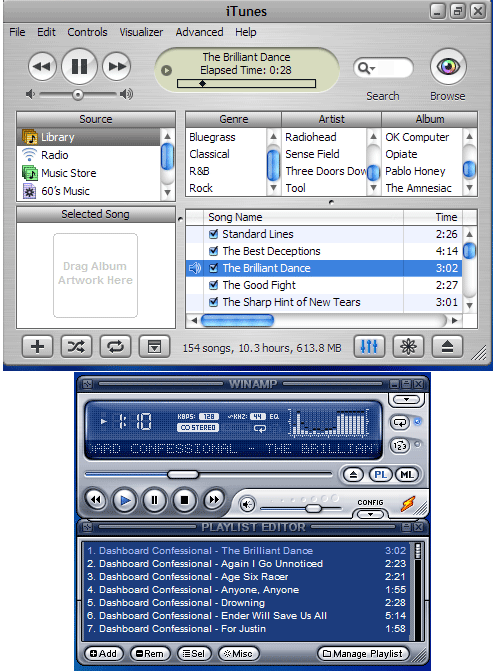Click the Winamp lightning bolt icon
This screenshot has height=671, width=500.
point(408,504)
